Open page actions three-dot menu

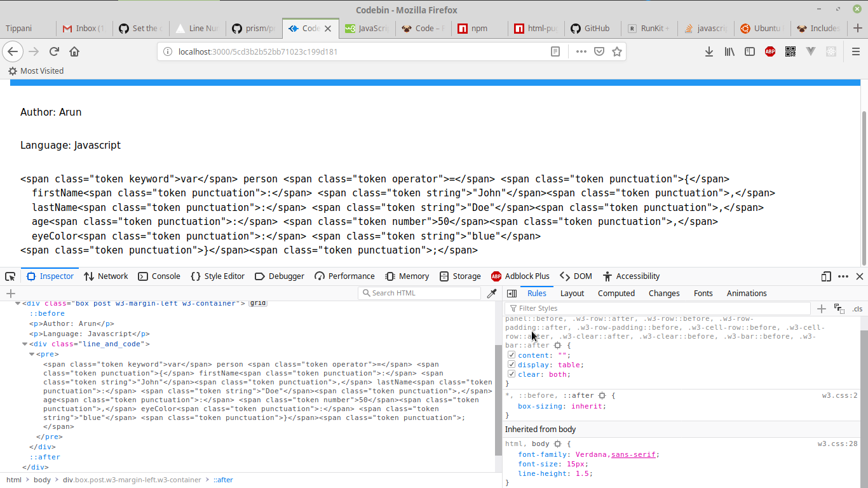click(x=581, y=51)
